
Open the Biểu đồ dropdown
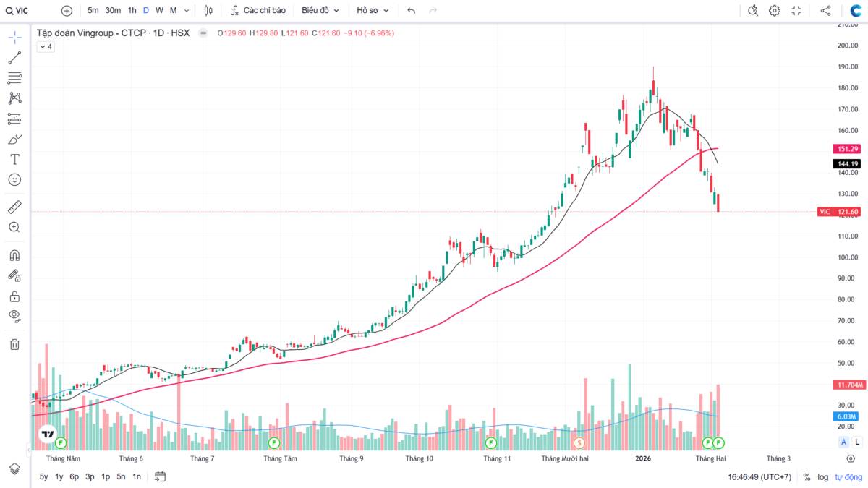coord(320,11)
